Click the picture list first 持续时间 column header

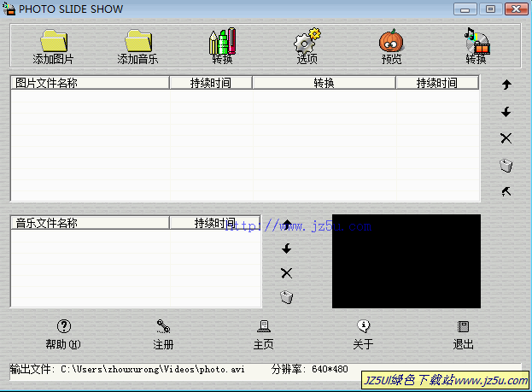[x=211, y=83]
